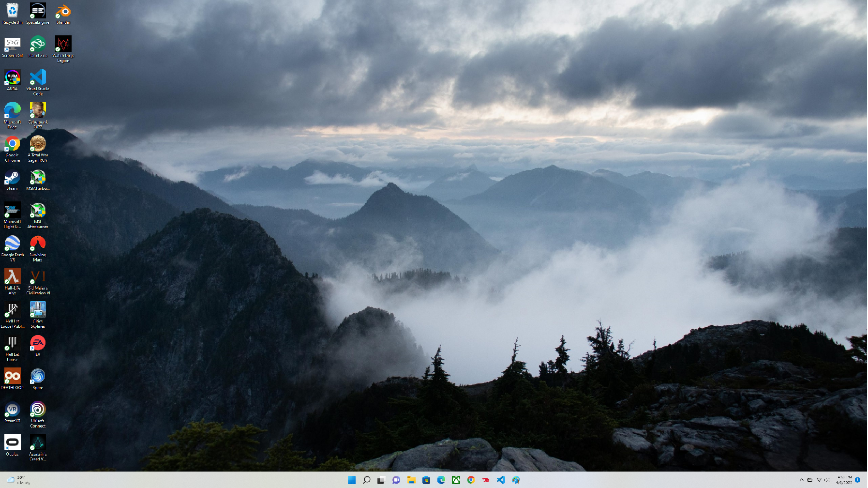
Task: Select the Watch Dogs Legion desktop shortcut
Action: [x=63, y=49]
